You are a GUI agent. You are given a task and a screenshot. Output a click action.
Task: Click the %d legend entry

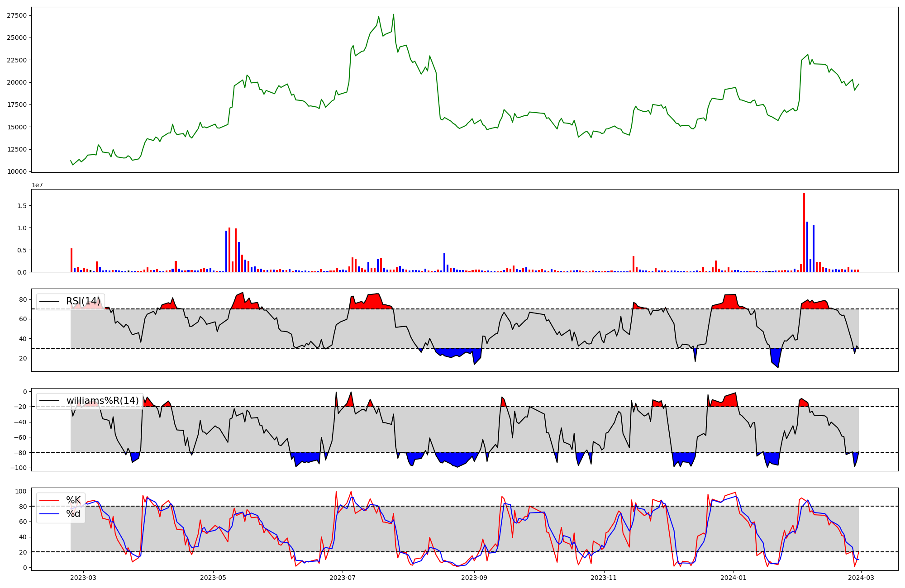tap(73, 514)
